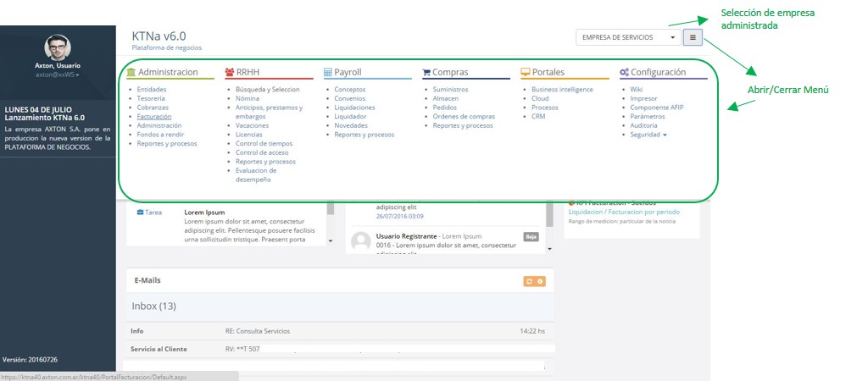This screenshot has width=868, height=381.
Task: Click the Ordenes de compras link
Action: [463, 117]
